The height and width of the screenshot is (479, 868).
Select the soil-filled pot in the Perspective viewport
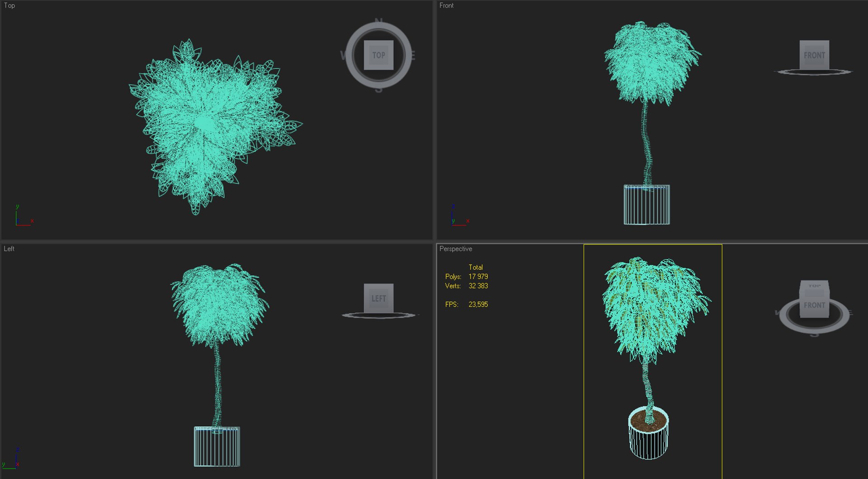click(x=648, y=433)
